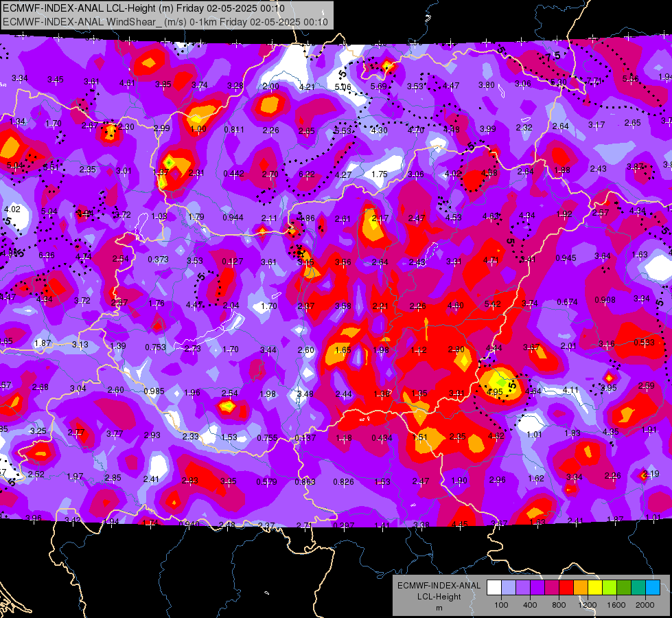Click the white legend swatch
The height and width of the screenshot is (618, 672).
[x=494, y=587]
